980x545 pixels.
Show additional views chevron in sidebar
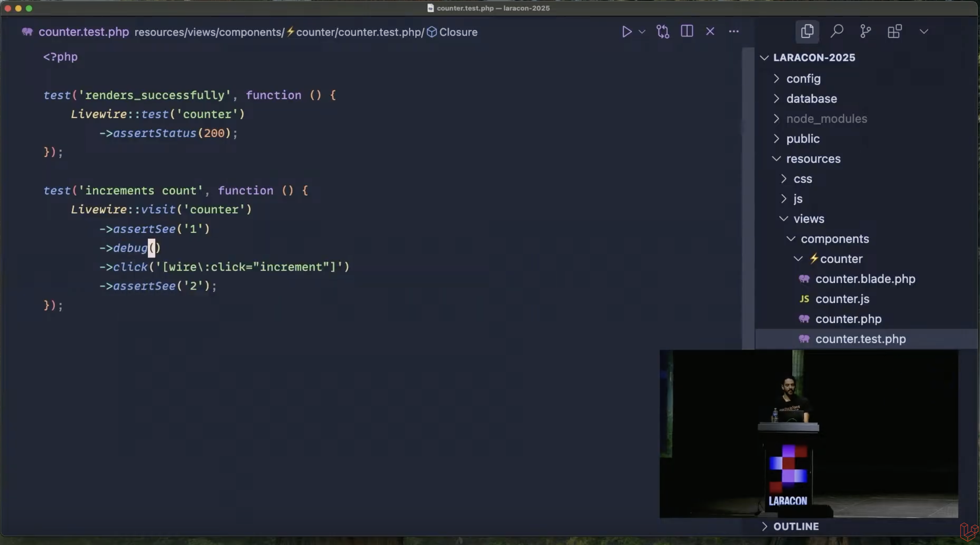(924, 31)
